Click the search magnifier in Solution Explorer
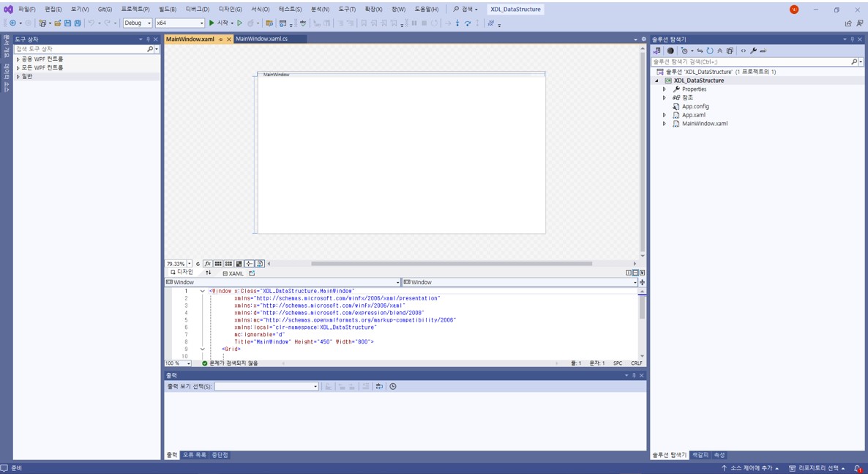Viewport: 868px width, 474px height. (x=854, y=62)
